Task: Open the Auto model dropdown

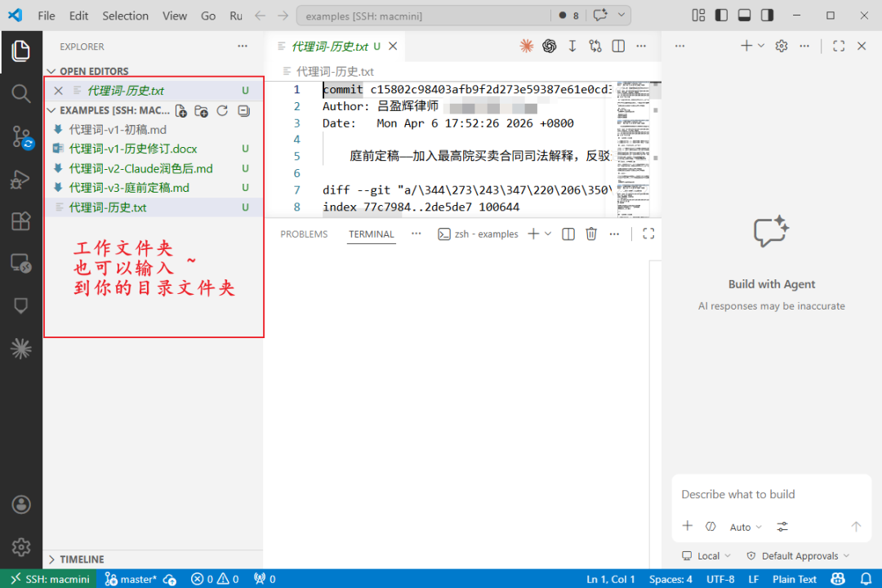Action: pos(746,528)
